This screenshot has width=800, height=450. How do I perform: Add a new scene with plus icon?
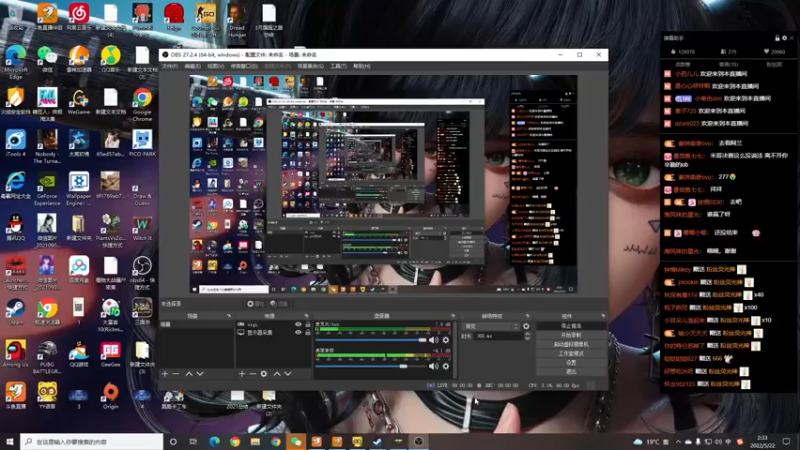pyautogui.click(x=165, y=374)
